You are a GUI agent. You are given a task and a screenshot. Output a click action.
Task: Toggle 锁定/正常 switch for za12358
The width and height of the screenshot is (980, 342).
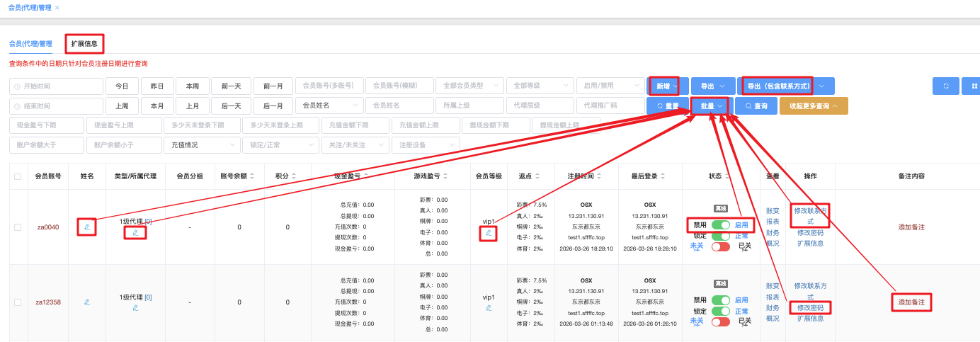click(x=721, y=312)
